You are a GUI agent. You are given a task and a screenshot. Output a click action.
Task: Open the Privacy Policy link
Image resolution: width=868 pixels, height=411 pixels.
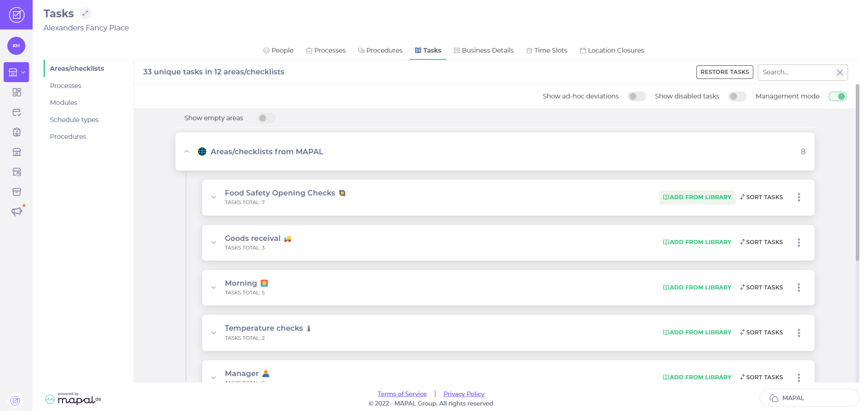464,394
